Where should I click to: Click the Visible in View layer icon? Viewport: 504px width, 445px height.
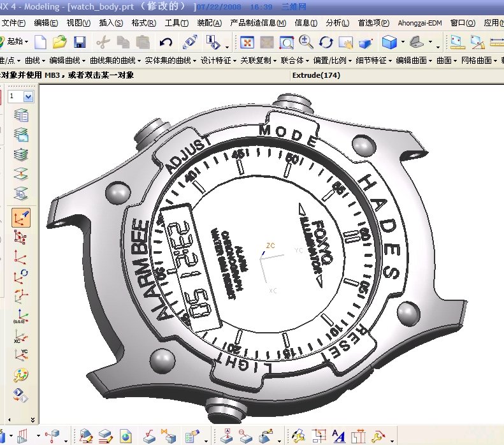pyautogui.click(x=21, y=135)
